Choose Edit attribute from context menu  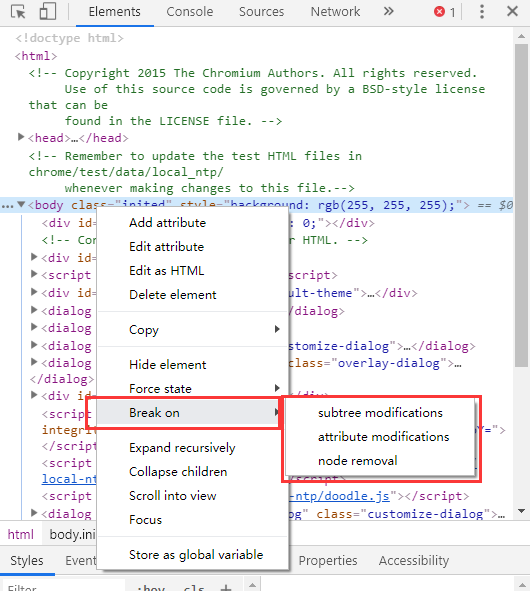[x=192, y=247]
